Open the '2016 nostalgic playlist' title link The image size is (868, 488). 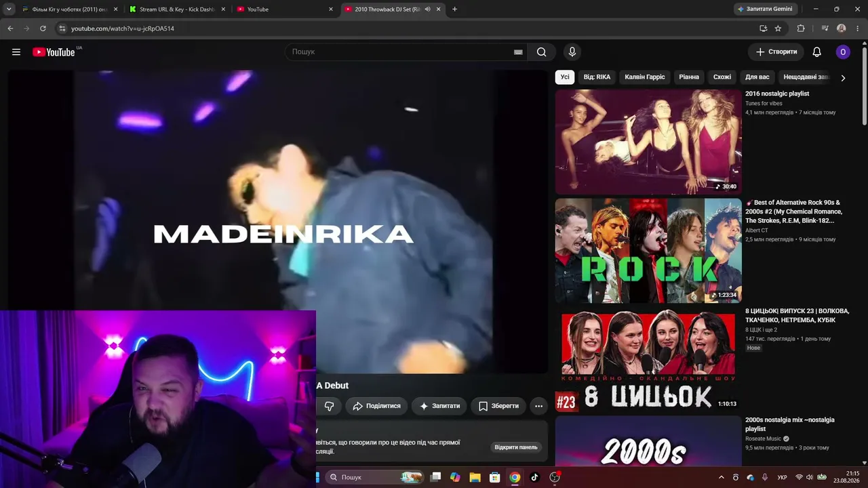tap(777, 94)
